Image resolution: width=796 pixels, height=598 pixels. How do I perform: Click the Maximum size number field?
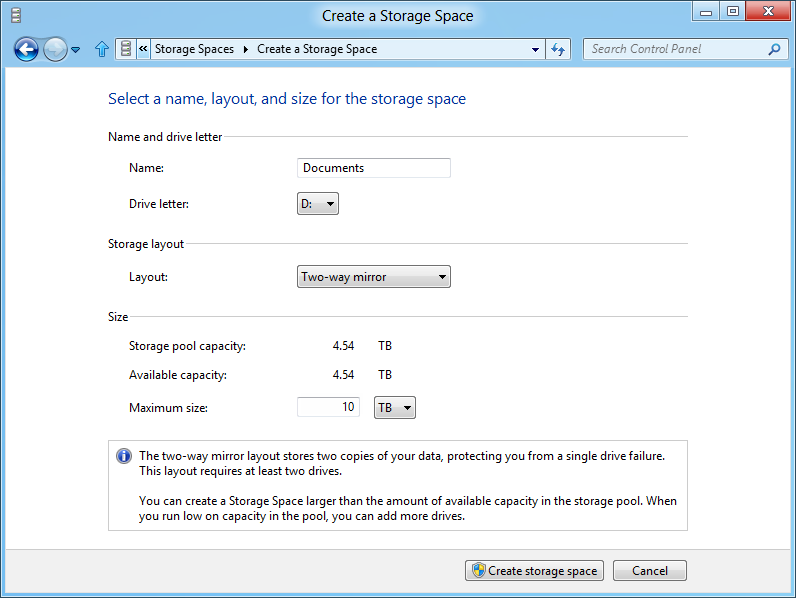328,407
